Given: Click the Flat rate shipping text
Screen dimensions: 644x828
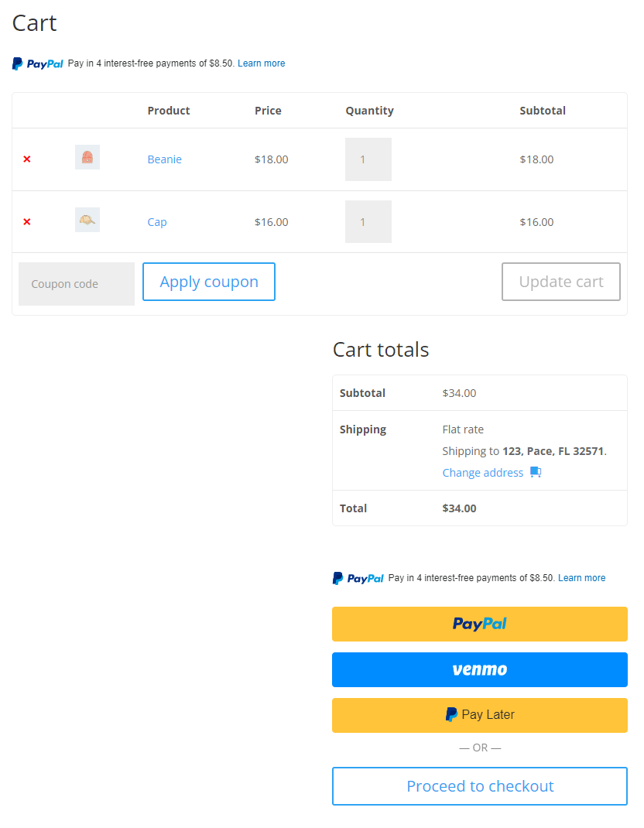Looking at the screenshot, I should [463, 429].
